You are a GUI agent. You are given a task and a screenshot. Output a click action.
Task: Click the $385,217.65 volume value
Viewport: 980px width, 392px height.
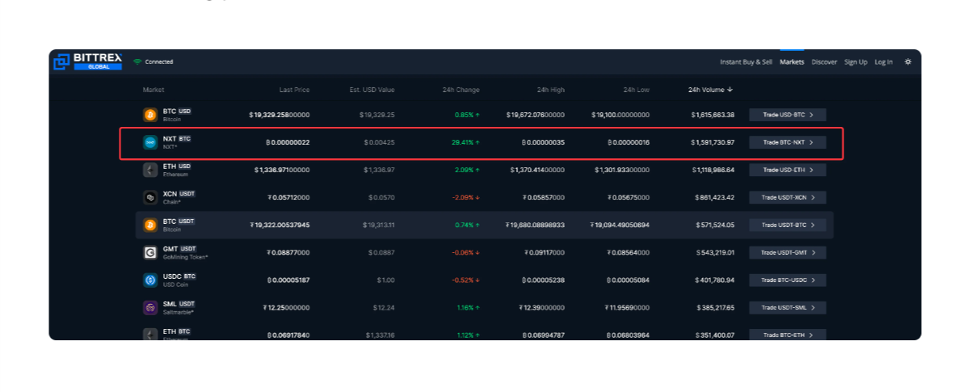[x=714, y=308]
